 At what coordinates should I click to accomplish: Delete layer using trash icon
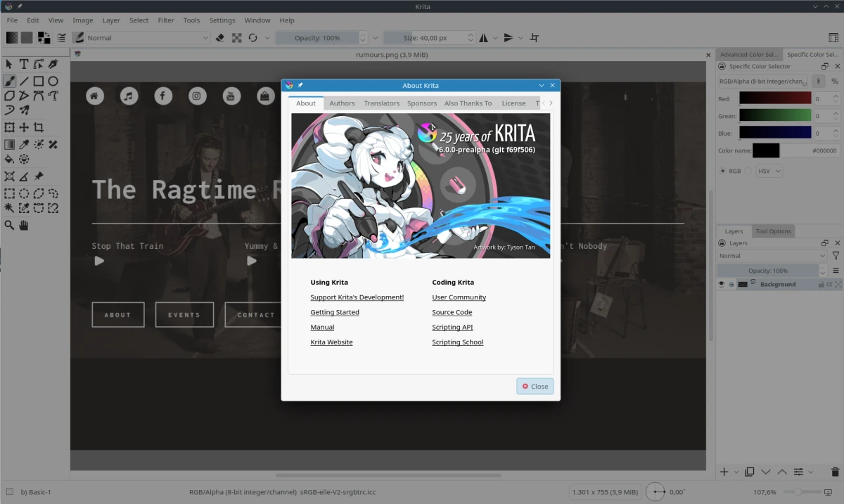click(x=836, y=472)
